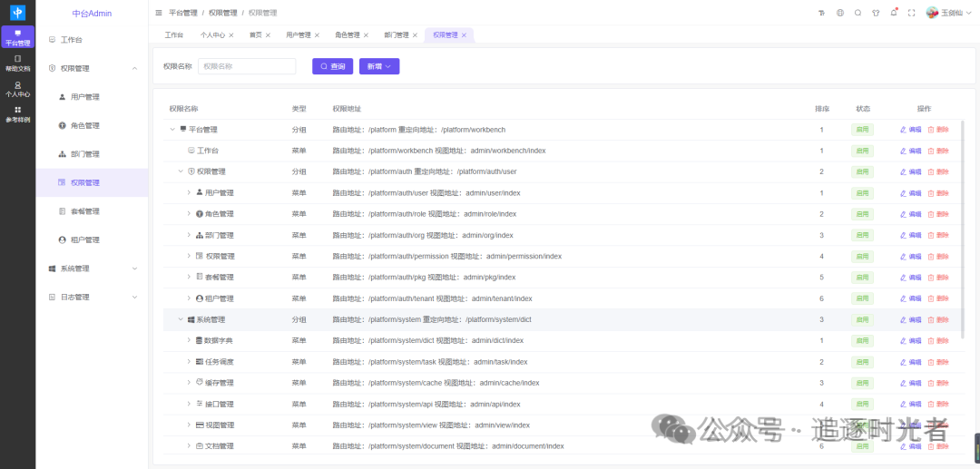Image resolution: width=980 pixels, height=469 pixels.
Task: Expand the 部门管理 table row
Action: pos(189,235)
